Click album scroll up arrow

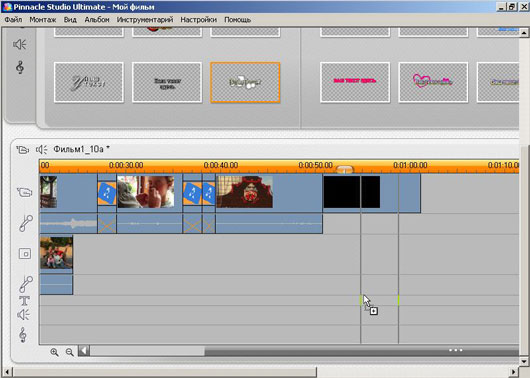[524, 33]
